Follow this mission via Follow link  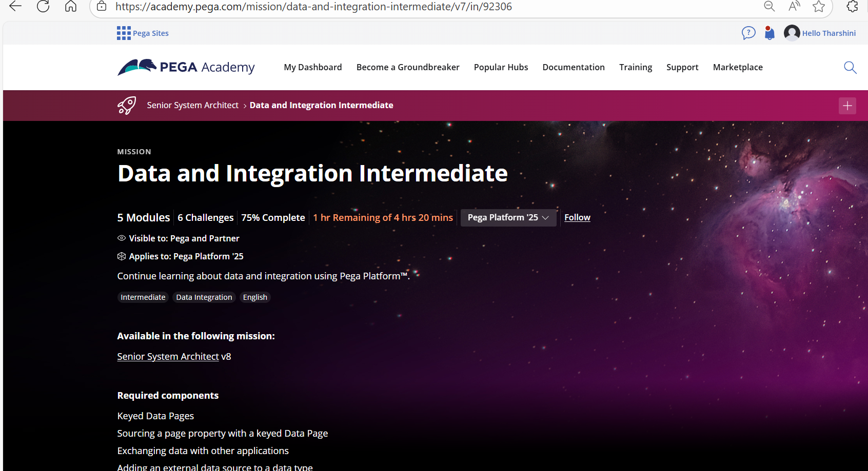click(x=577, y=218)
